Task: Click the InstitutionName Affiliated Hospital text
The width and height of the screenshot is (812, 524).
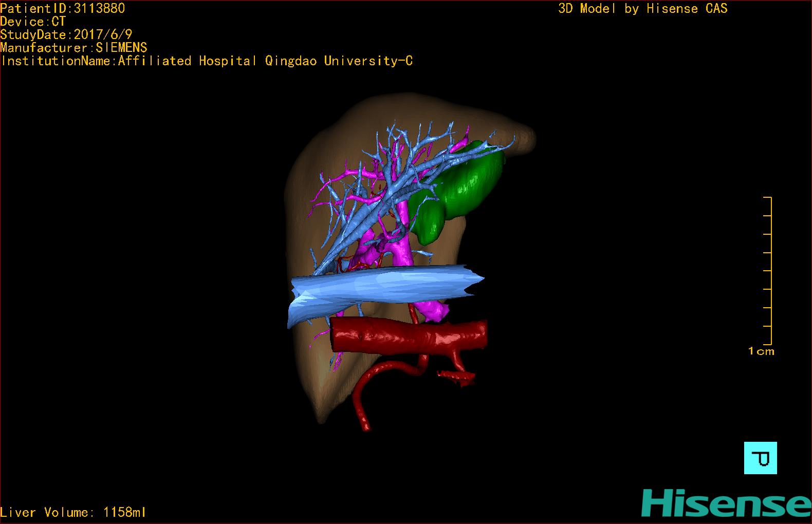Action: [x=207, y=61]
